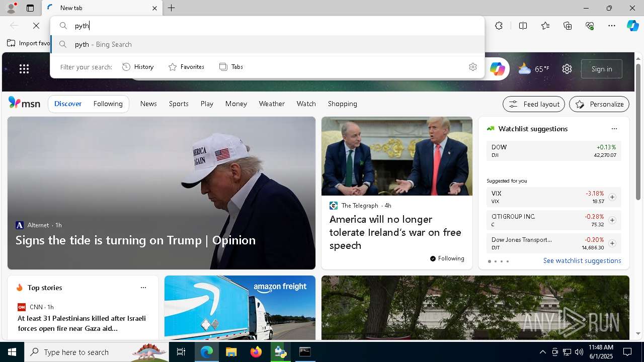Open MSN page settings gear
This screenshot has width=644, height=362.
[567, 69]
